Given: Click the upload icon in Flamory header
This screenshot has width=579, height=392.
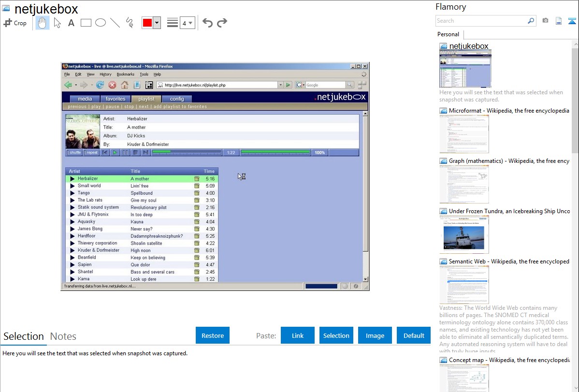Looking at the screenshot, I should click(x=572, y=21).
